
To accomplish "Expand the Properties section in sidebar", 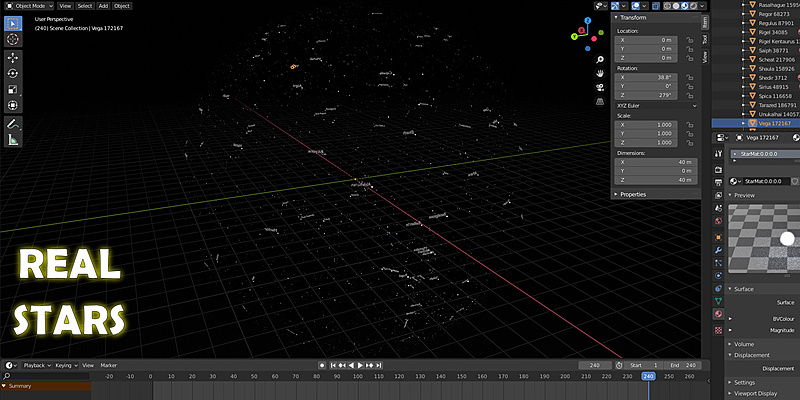I will (634, 194).
